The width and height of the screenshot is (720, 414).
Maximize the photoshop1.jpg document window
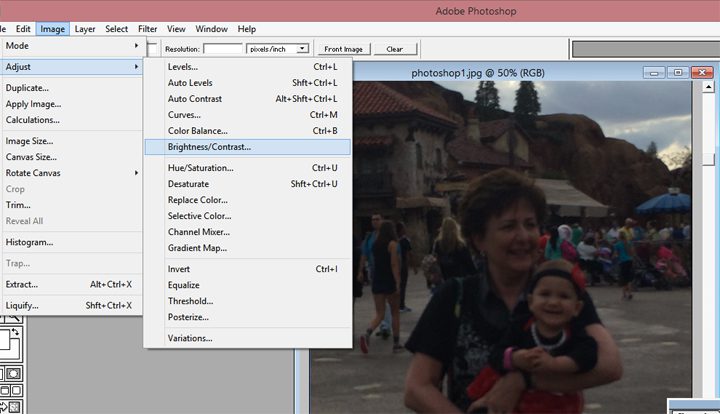coord(678,73)
